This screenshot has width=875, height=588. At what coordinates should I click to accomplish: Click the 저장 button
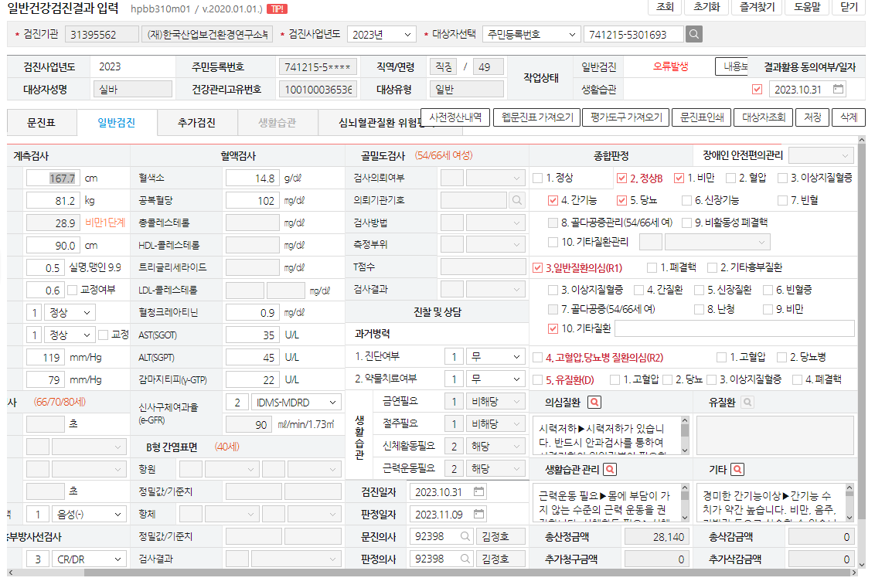(x=812, y=117)
